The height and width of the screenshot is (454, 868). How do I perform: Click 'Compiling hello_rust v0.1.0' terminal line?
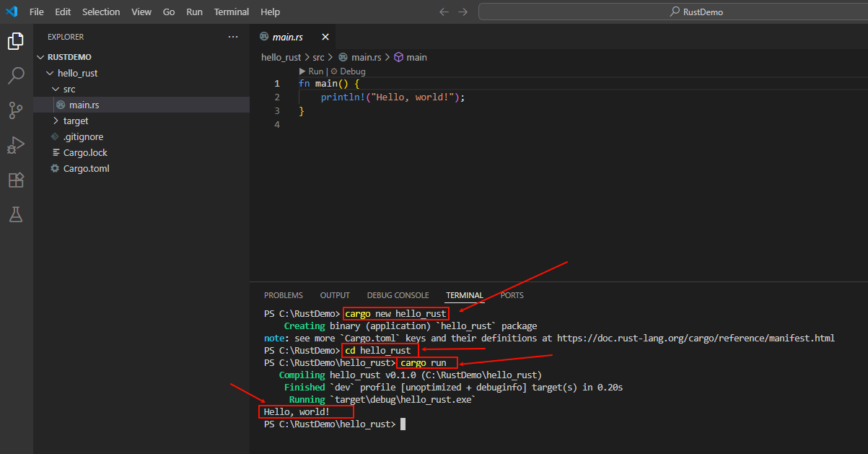click(410, 375)
